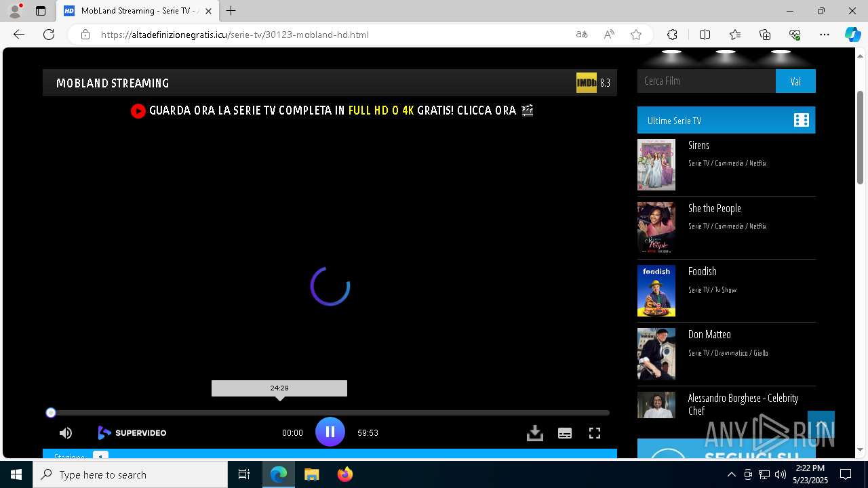Click the video progress bar handle
Viewport: 868px width, 488px height.
coord(51,413)
